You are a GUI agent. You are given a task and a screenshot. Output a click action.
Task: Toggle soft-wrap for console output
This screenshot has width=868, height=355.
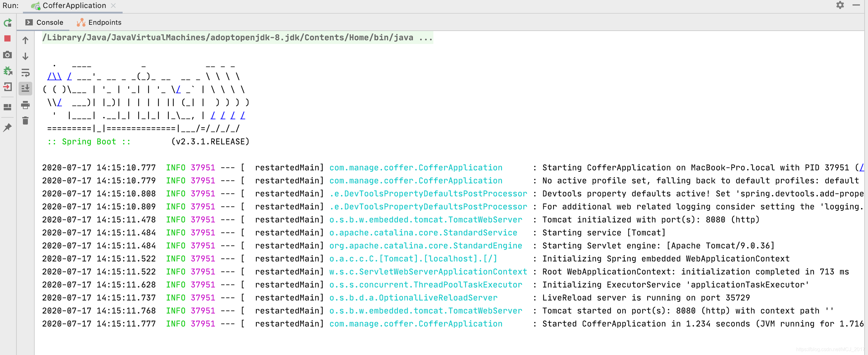(x=25, y=72)
